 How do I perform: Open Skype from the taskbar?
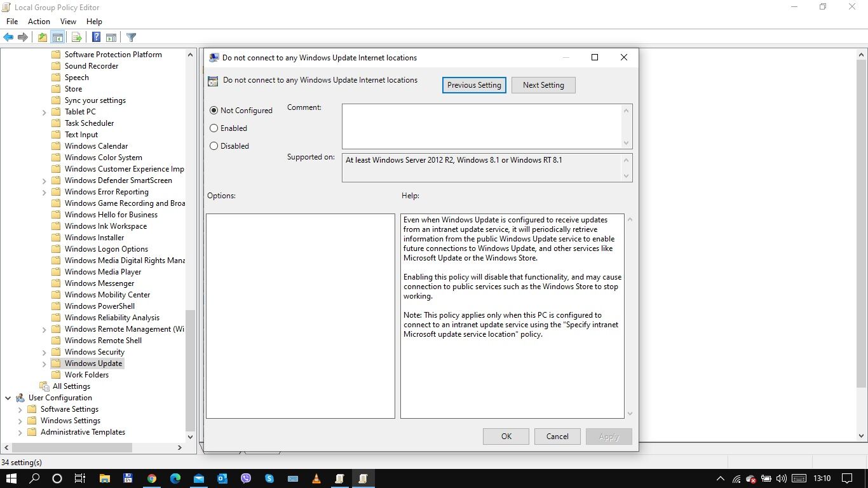point(269,478)
